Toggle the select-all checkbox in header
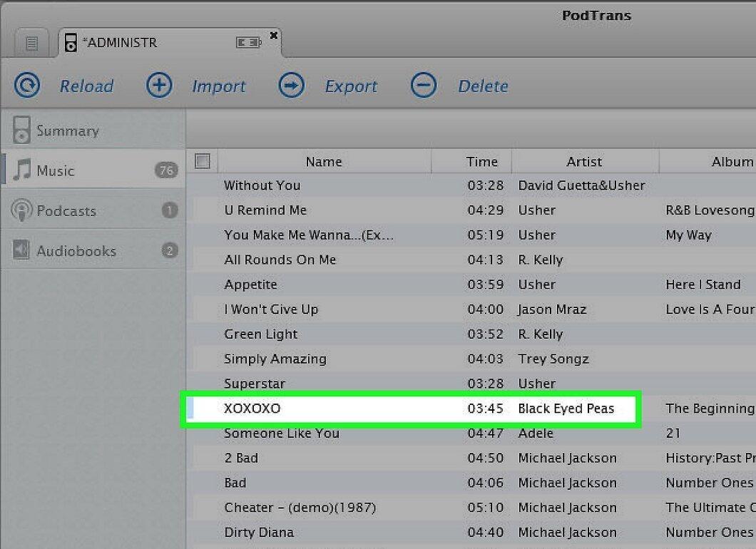756x549 pixels. coord(203,161)
